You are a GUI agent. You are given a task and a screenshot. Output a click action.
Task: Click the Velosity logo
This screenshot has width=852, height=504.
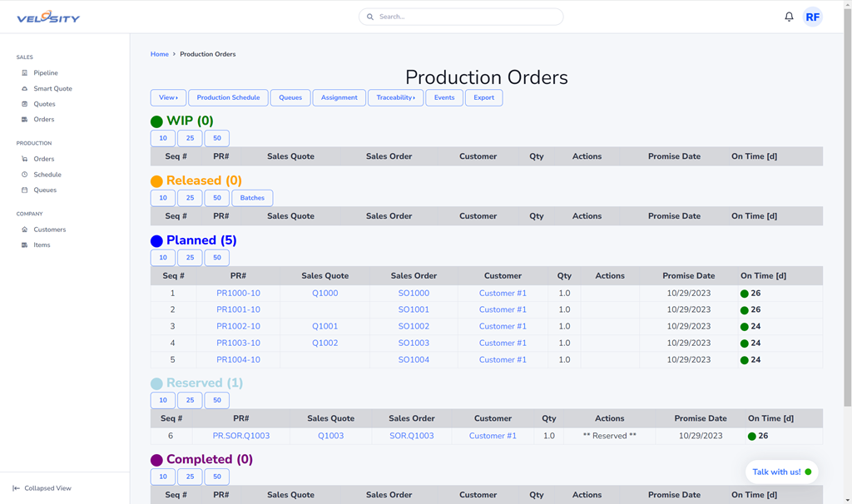(x=48, y=17)
